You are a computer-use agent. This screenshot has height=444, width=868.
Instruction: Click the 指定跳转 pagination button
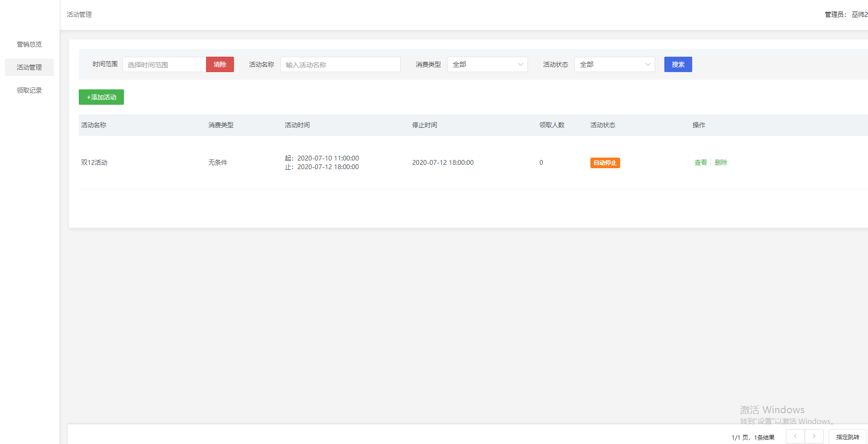pyautogui.click(x=847, y=437)
